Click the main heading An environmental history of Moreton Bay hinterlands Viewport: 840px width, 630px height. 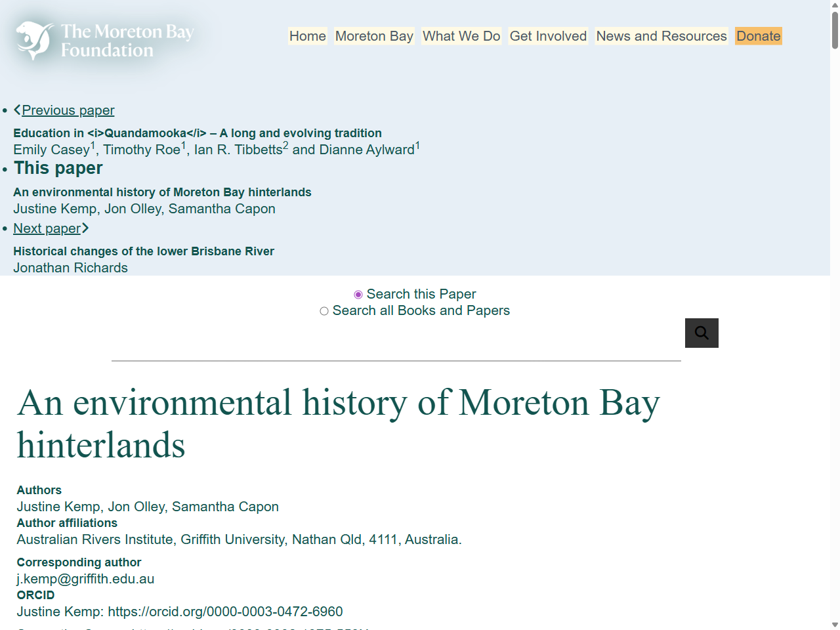coord(338,424)
